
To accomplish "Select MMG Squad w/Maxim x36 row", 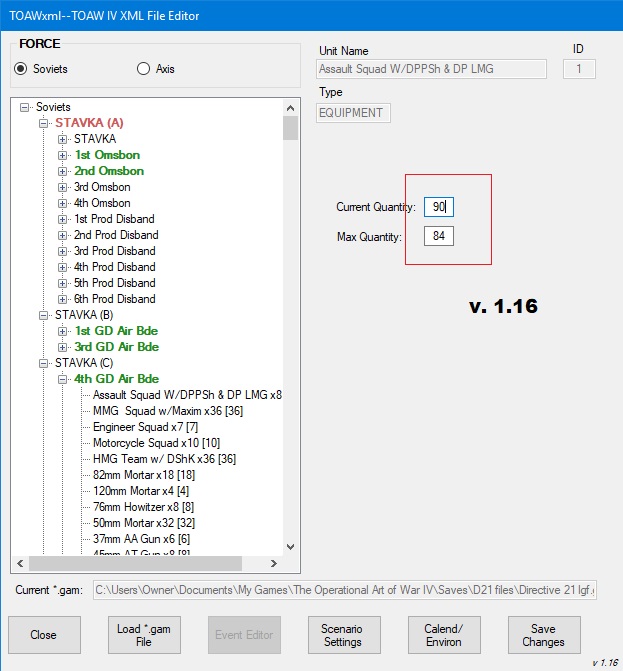I will [168, 411].
